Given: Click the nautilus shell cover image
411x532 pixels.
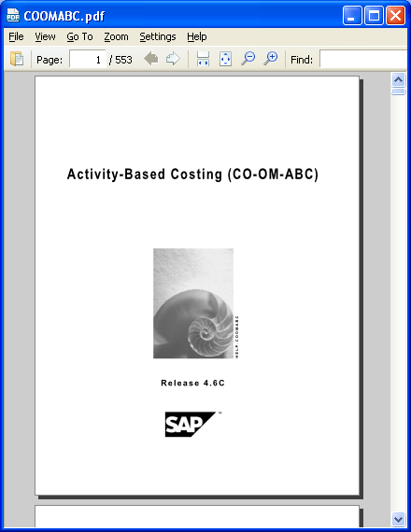Looking at the screenshot, I should click(193, 303).
